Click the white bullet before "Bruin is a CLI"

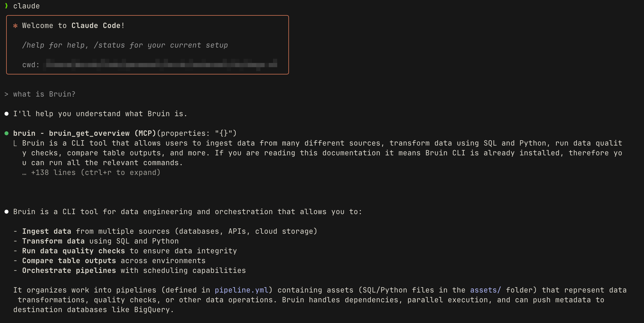[6, 212]
